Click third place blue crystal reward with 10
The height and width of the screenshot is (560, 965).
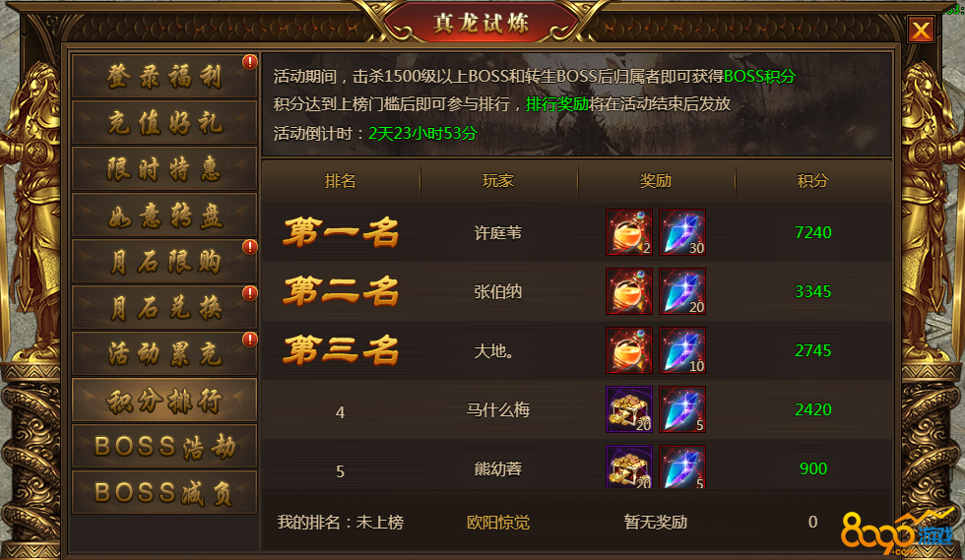[x=682, y=350]
